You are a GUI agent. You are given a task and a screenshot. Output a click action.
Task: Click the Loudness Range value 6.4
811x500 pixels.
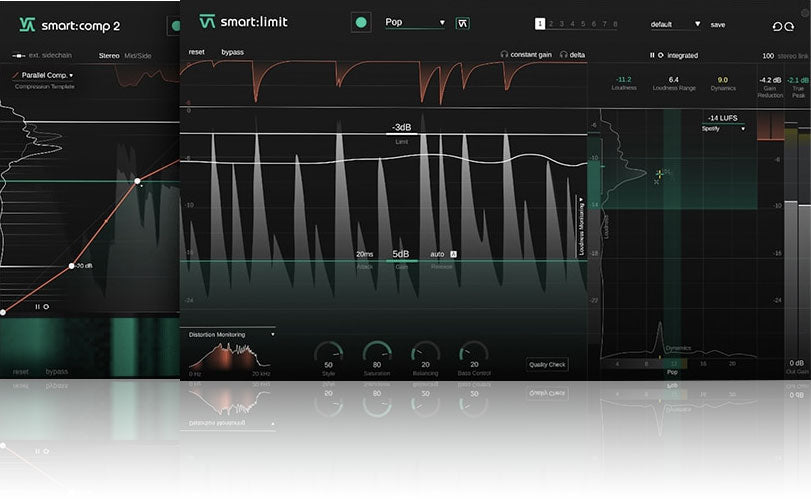coord(673,80)
